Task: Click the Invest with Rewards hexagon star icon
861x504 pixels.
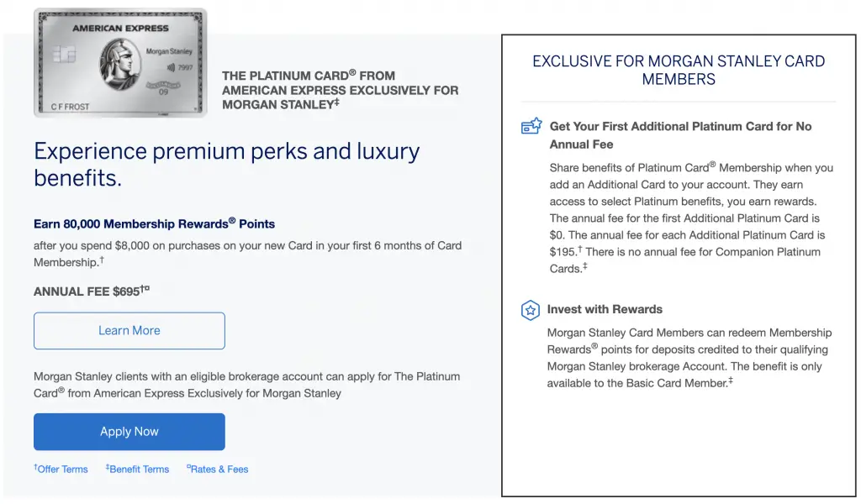Action: point(531,310)
